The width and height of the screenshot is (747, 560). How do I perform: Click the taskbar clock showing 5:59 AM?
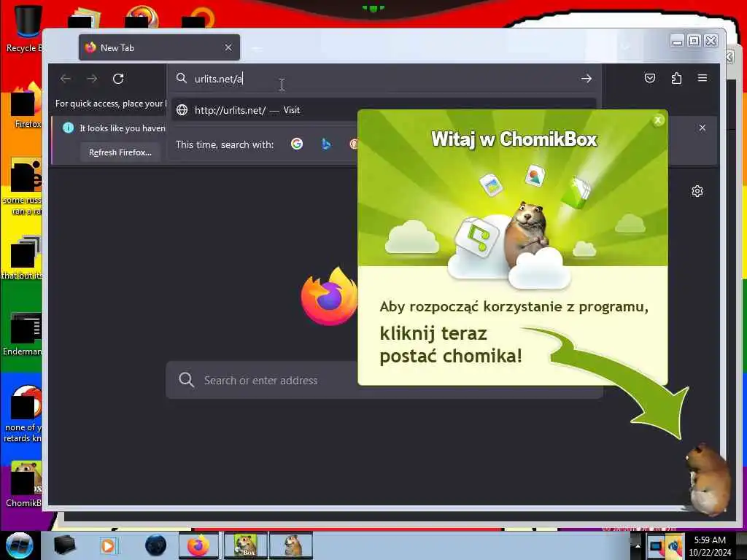(710, 546)
